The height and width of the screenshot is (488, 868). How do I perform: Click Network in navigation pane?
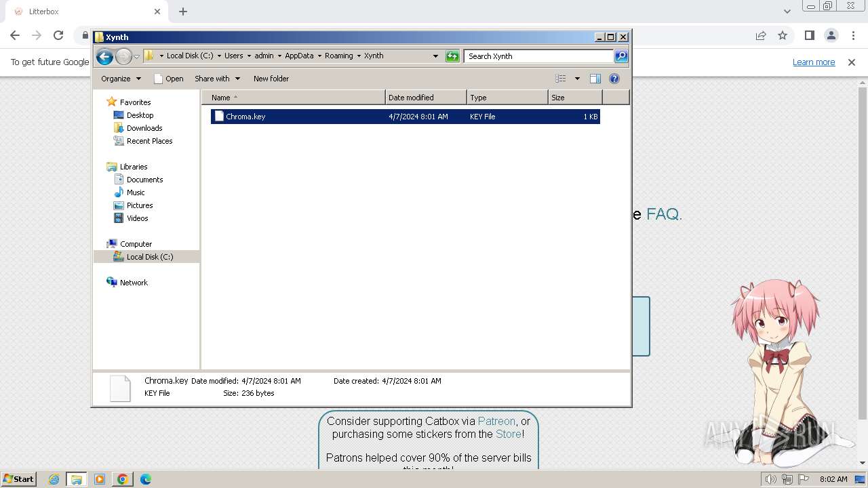pos(134,283)
